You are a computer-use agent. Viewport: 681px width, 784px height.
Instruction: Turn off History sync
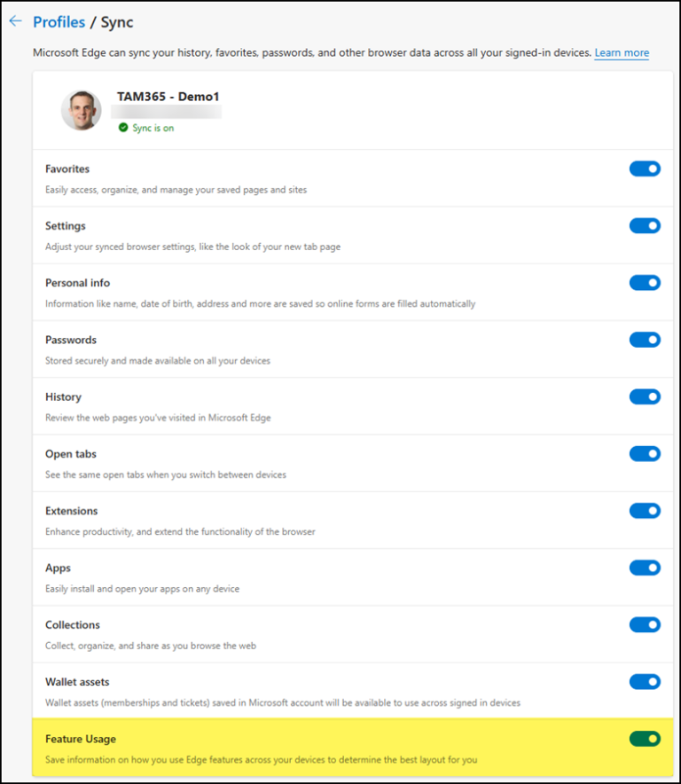[645, 396]
